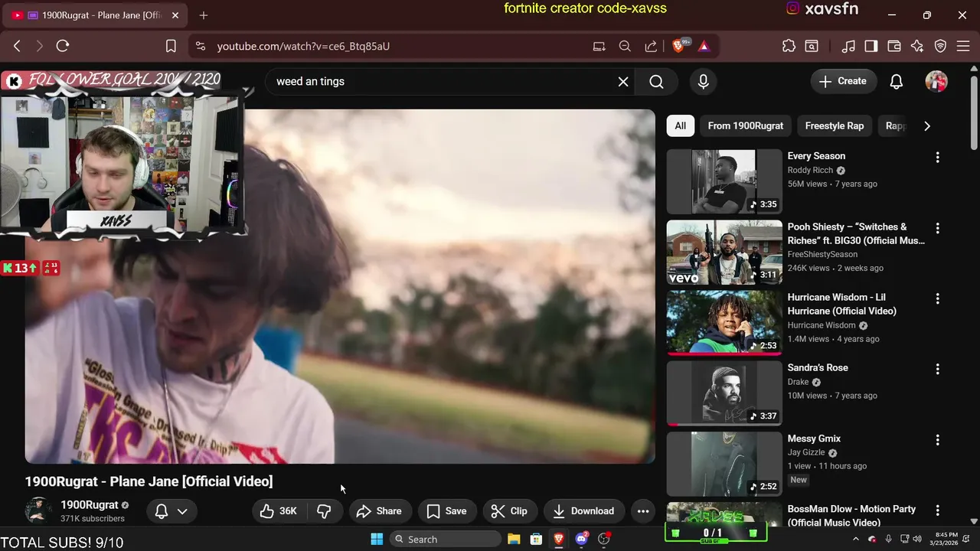Reload the YouTube page
Image resolution: width=980 pixels, height=551 pixels.
click(x=63, y=46)
